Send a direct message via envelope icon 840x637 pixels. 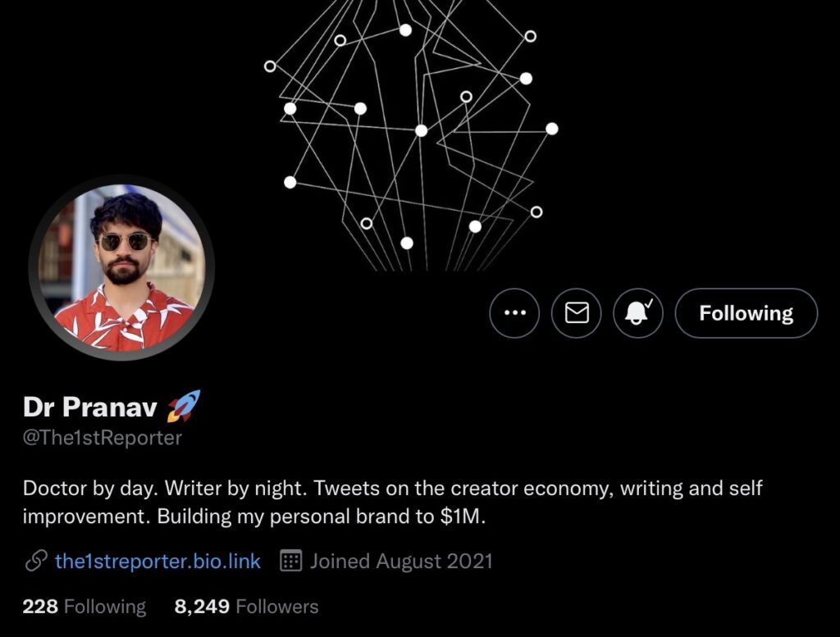[577, 313]
